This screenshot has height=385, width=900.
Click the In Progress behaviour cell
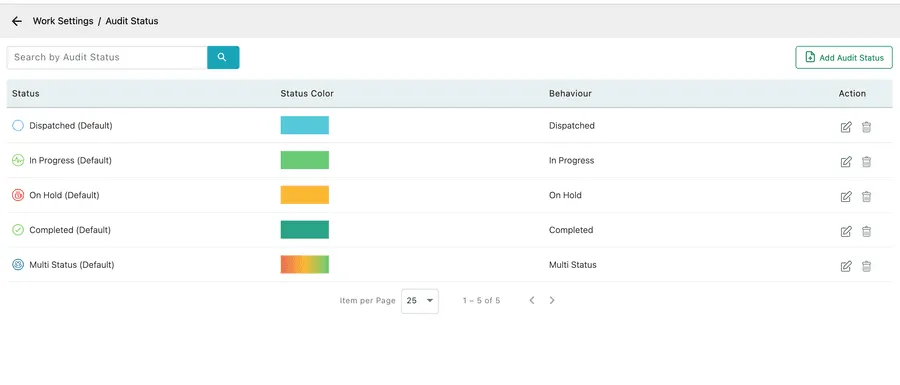(572, 160)
